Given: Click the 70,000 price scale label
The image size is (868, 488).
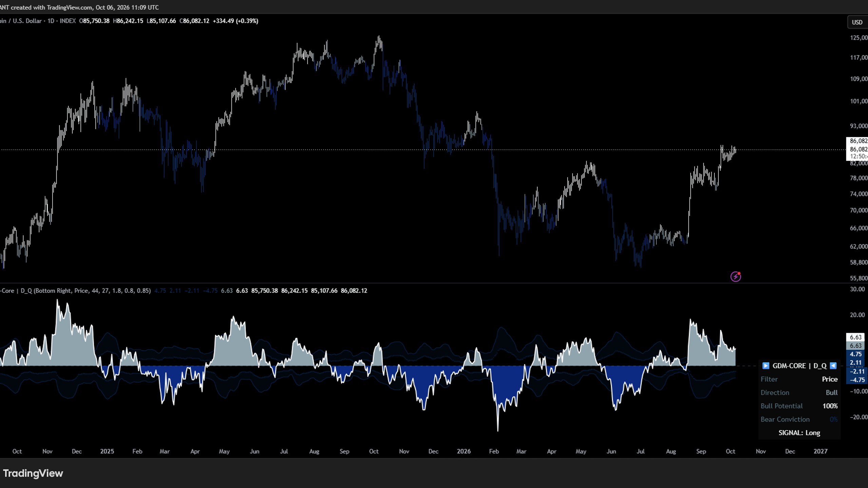Looking at the screenshot, I should (859, 210).
